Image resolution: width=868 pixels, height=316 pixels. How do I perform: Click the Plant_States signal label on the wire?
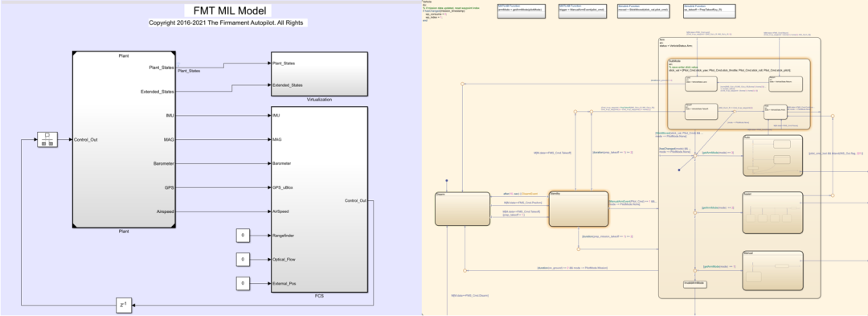click(x=189, y=71)
